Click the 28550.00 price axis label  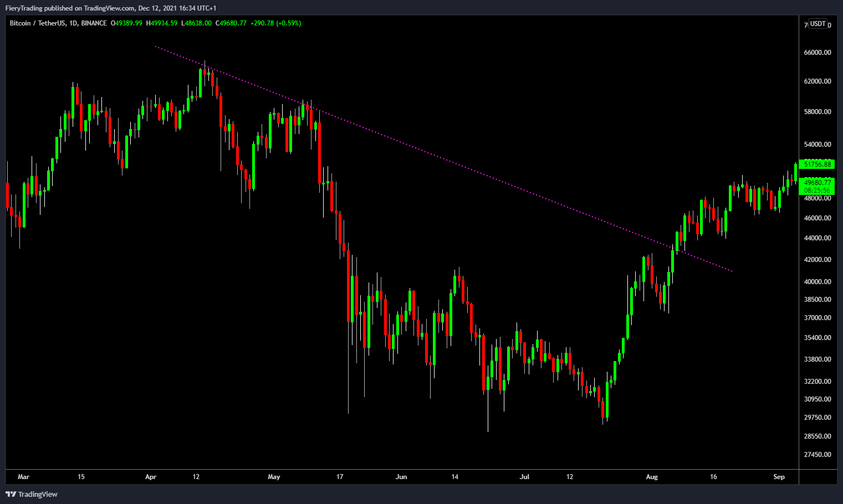coord(818,436)
